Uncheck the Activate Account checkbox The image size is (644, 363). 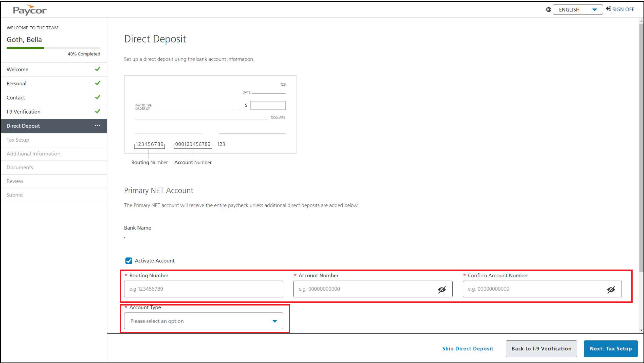click(x=129, y=261)
